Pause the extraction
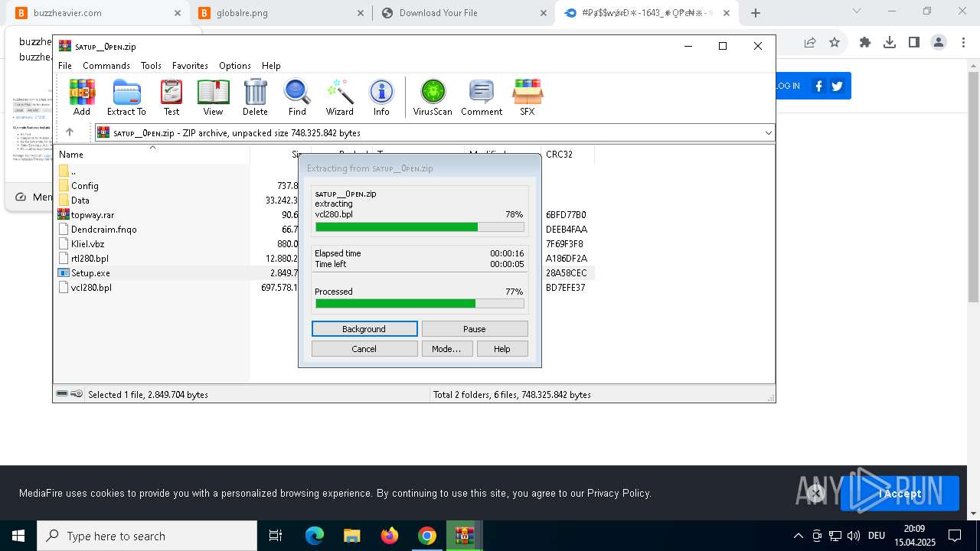The height and width of the screenshot is (551, 980). (x=475, y=329)
